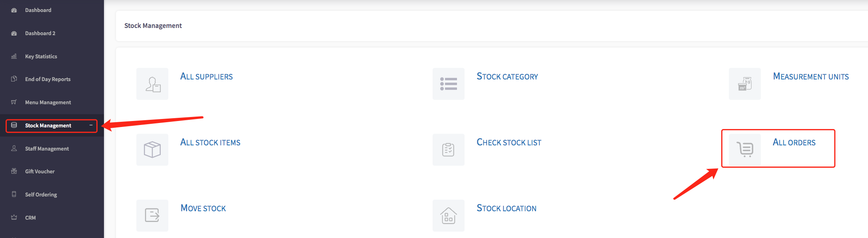Click the All Orders cart icon
The width and height of the screenshot is (868, 238).
coord(745,150)
